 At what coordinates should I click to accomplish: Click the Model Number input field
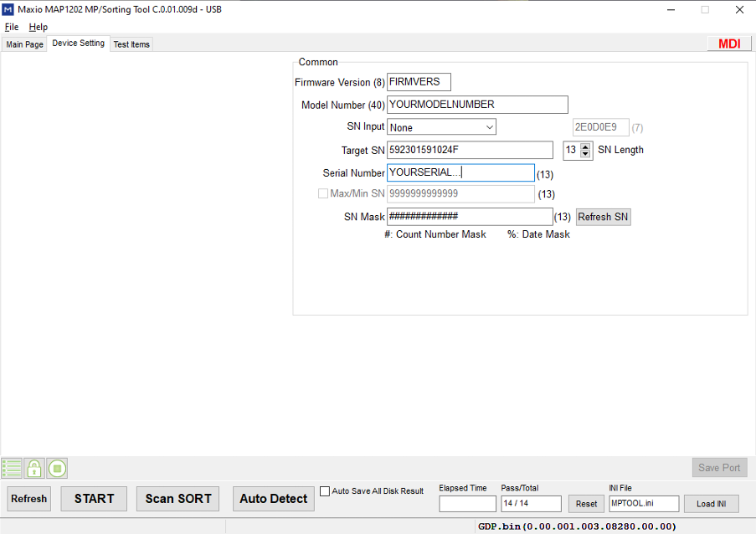coord(477,105)
